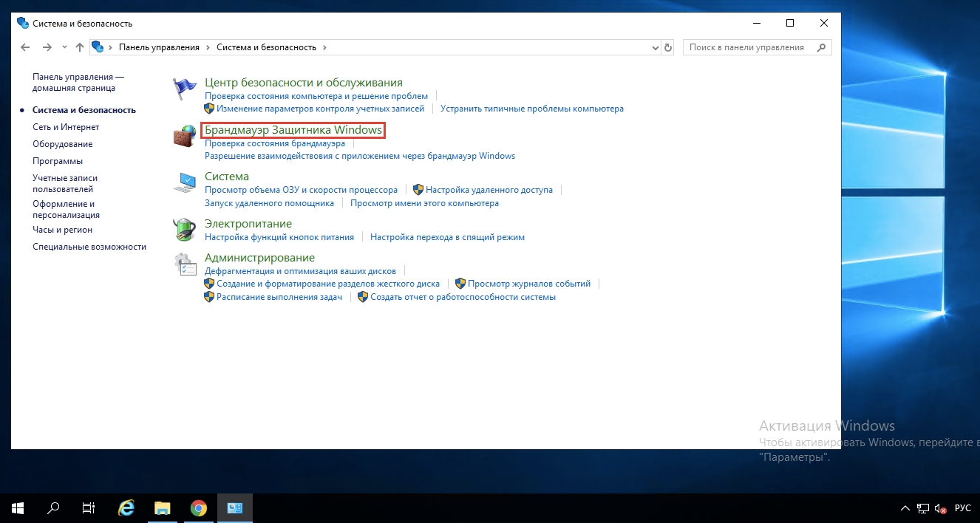Select Сеть и Интернет in the sidebar
980x523 pixels.
66,127
